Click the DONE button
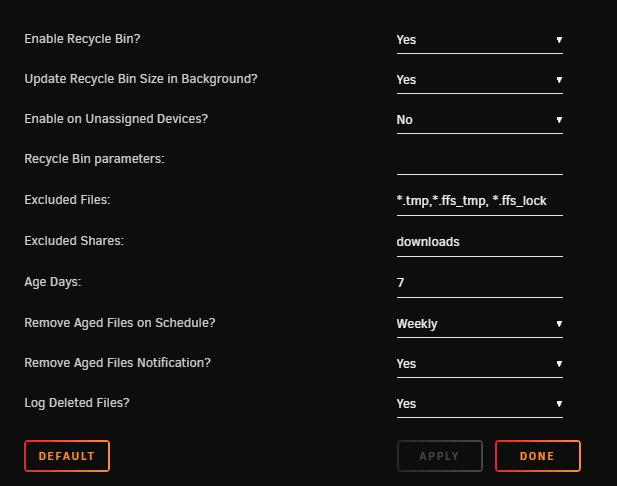The width and height of the screenshot is (617, 486). point(538,456)
